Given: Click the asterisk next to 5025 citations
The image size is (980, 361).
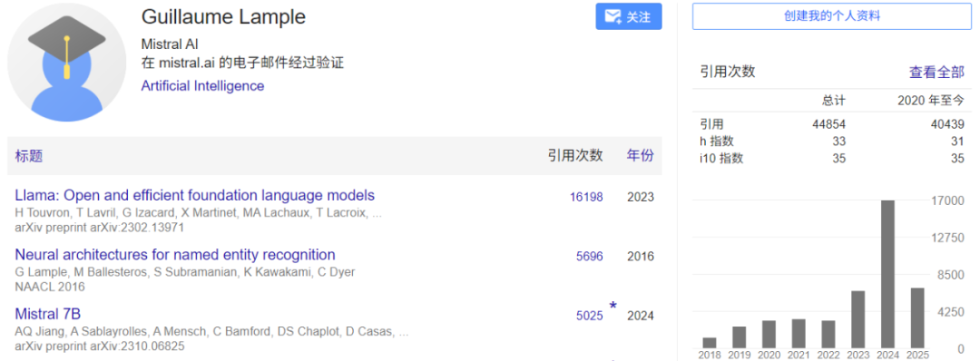Looking at the screenshot, I should 613,306.
